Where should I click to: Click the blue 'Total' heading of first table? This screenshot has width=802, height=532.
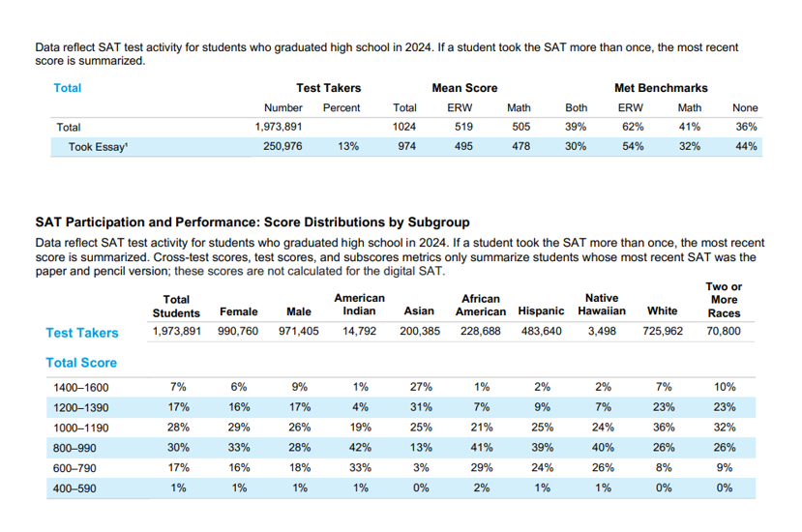tap(68, 88)
